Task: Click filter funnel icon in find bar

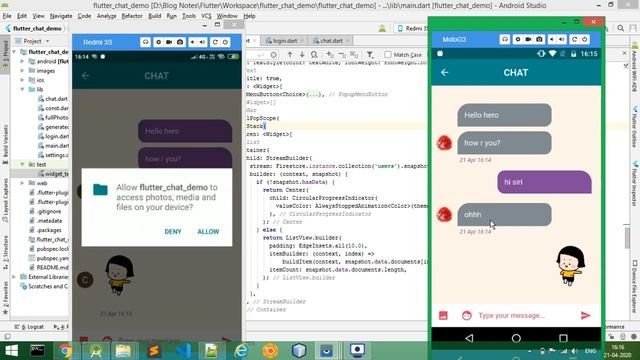Action: [370, 54]
